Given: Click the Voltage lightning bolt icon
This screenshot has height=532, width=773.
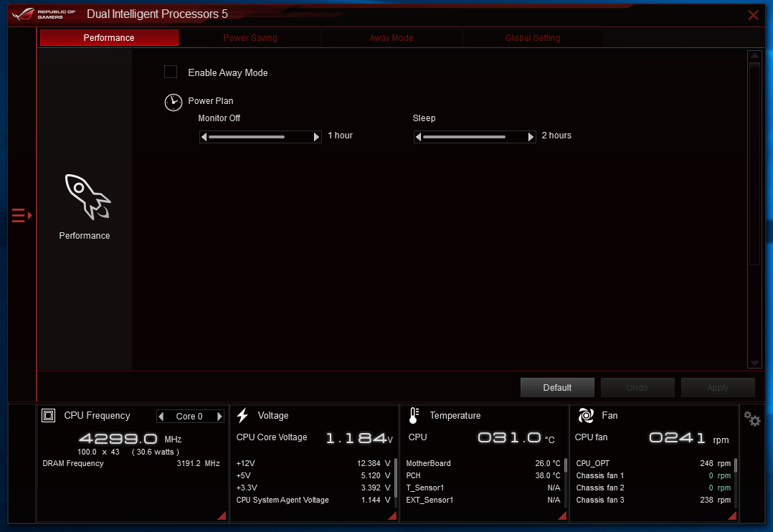Looking at the screenshot, I should pos(242,416).
